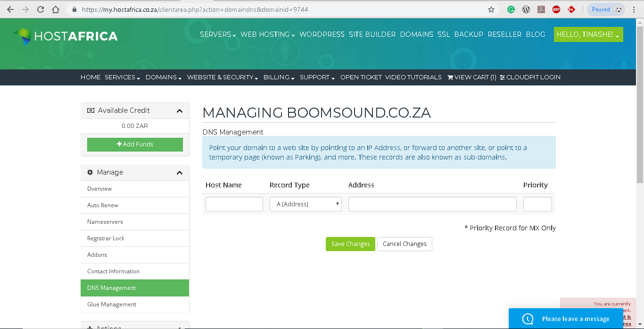Expand the Services dropdown
644x329 pixels.
tap(123, 77)
